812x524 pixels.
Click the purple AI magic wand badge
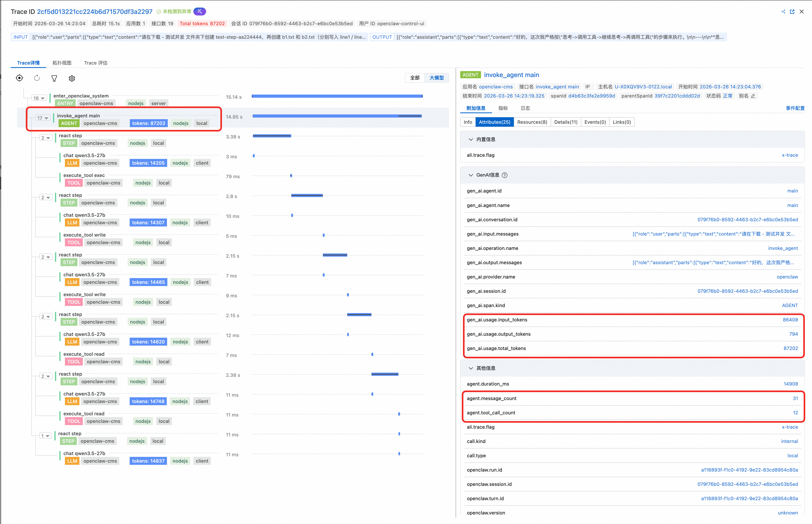(200, 12)
